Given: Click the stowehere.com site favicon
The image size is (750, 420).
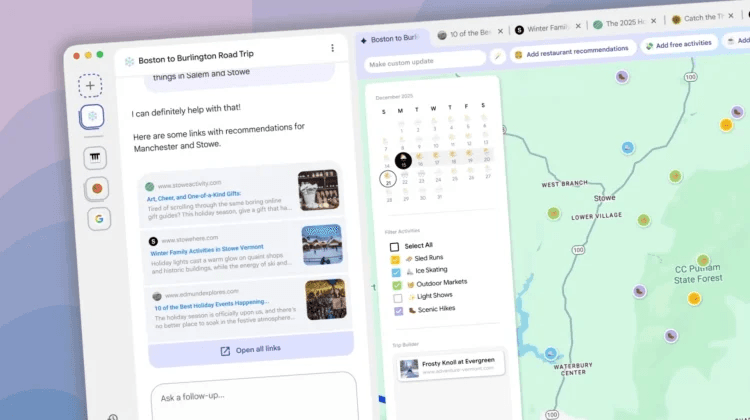Looking at the screenshot, I should (153, 242).
